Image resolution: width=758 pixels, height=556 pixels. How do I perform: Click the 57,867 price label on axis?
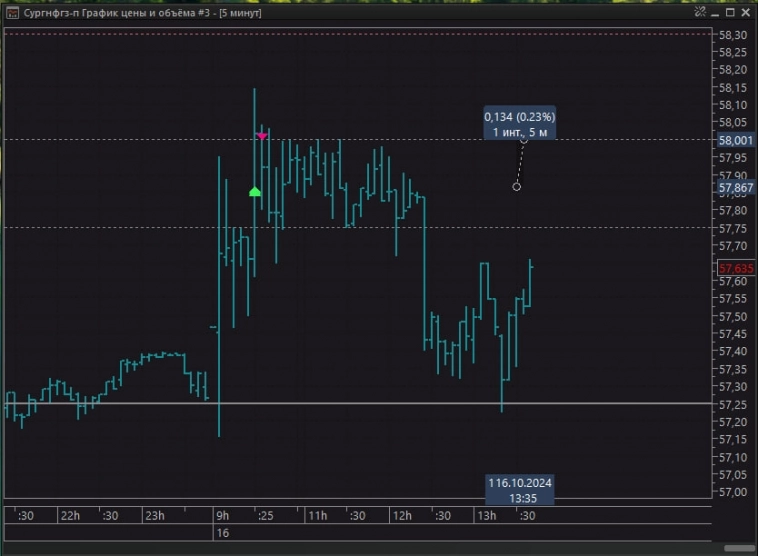tap(735, 187)
